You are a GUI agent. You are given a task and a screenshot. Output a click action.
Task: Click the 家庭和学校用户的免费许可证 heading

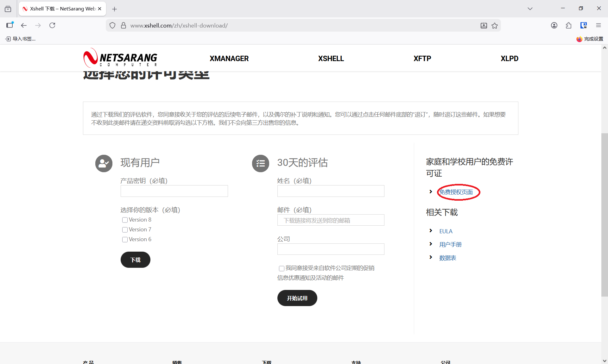(469, 167)
